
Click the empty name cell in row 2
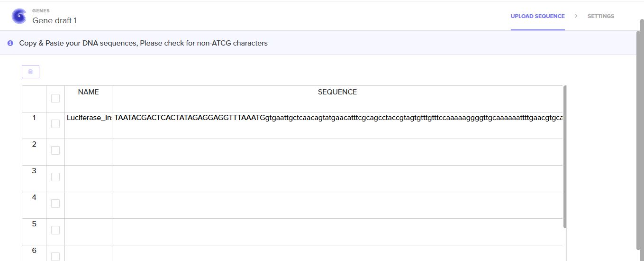[89, 152]
